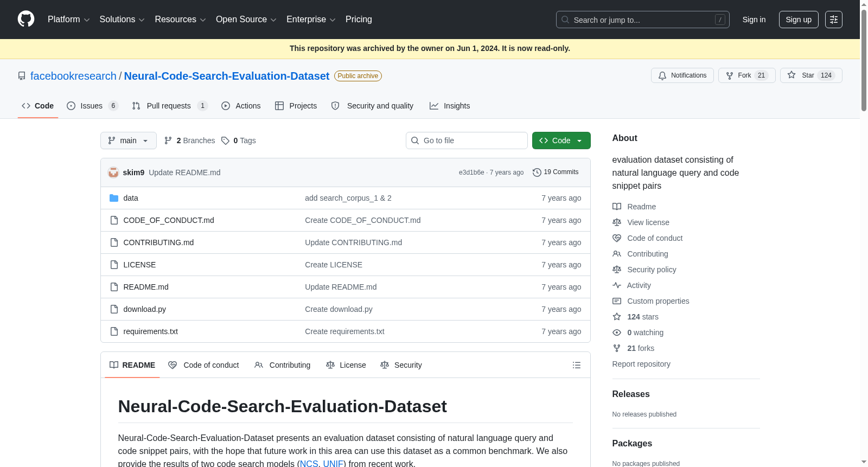Viewport: 868px width, 467px height.
Task: Click the Notifications bell button
Action: click(683, 75)
